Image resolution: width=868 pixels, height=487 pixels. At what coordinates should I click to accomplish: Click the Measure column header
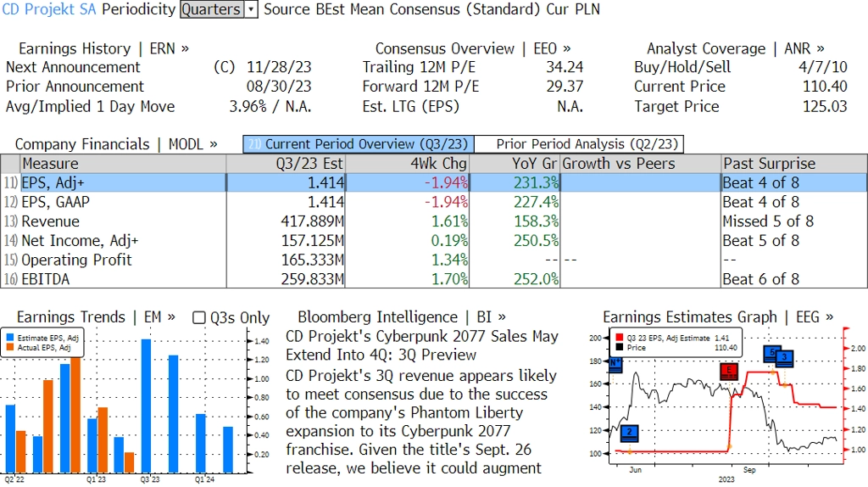coord(123,164)
